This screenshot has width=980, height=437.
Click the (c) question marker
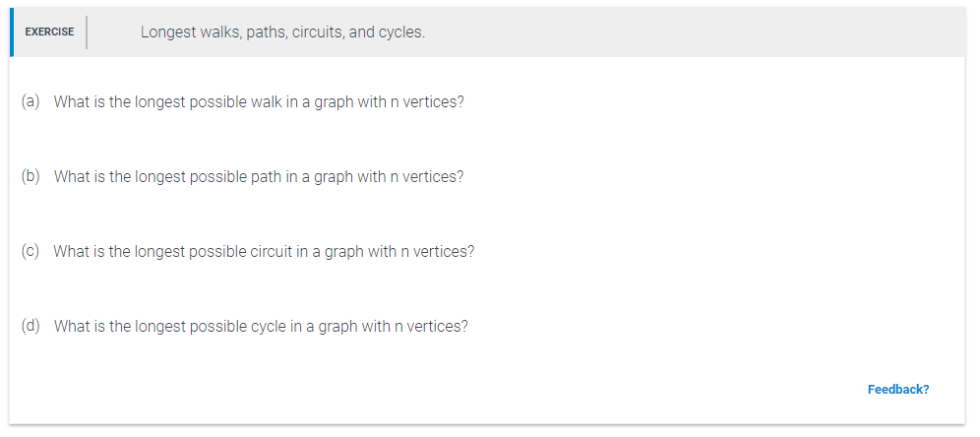coord(31,251)
